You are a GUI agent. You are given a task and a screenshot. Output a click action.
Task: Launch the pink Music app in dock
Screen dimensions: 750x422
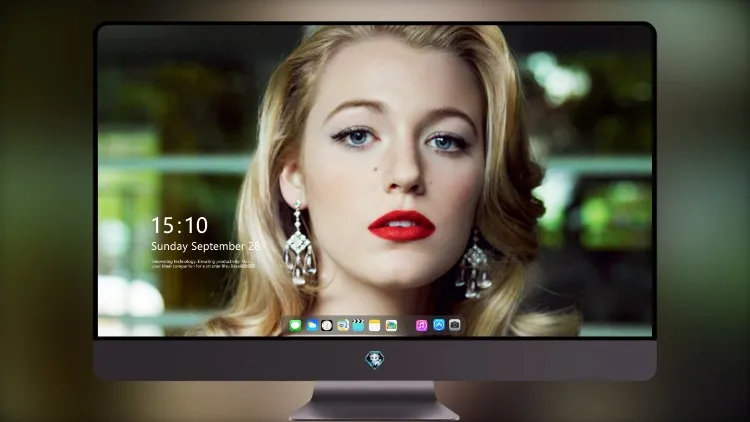(421, 326)
